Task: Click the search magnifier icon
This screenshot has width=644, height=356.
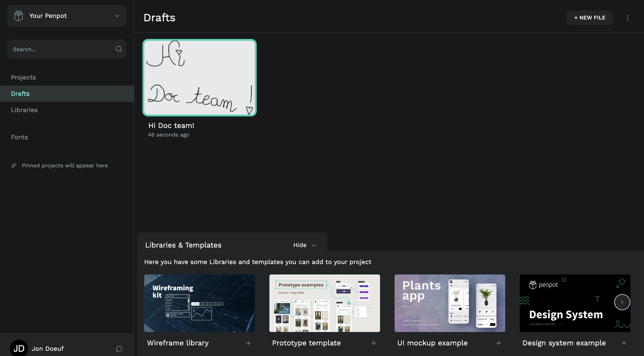Action: click(119, 49)
